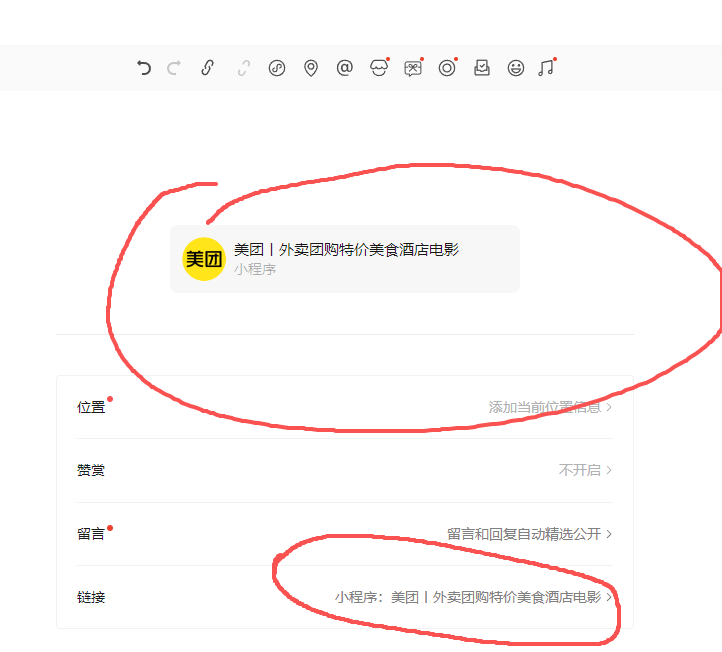This screenshot has width=722, height=652.
Task: Click the double-circle toolbar icon
Action: click(x=447, y=68)
